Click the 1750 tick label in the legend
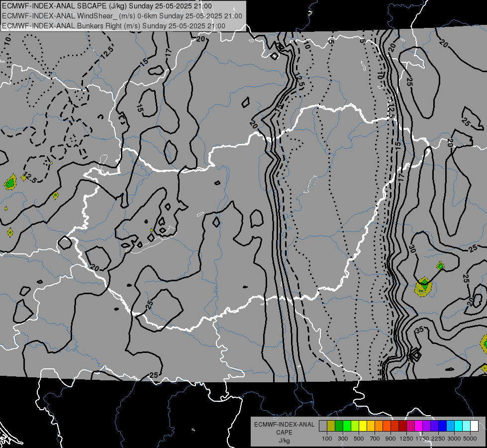The height and width of the screenshot is (448, 487). [422, 439]
